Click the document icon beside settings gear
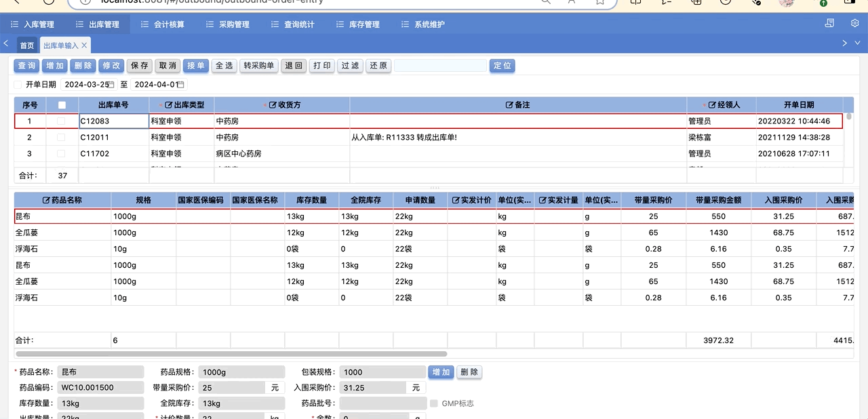Image resolution: width=868 pixels, height=419 pixels. pyautogui.click(x=829, y=23)
